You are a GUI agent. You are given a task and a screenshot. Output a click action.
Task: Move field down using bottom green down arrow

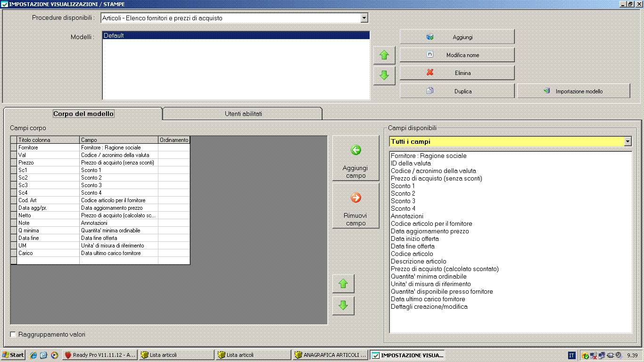(343, 305)
